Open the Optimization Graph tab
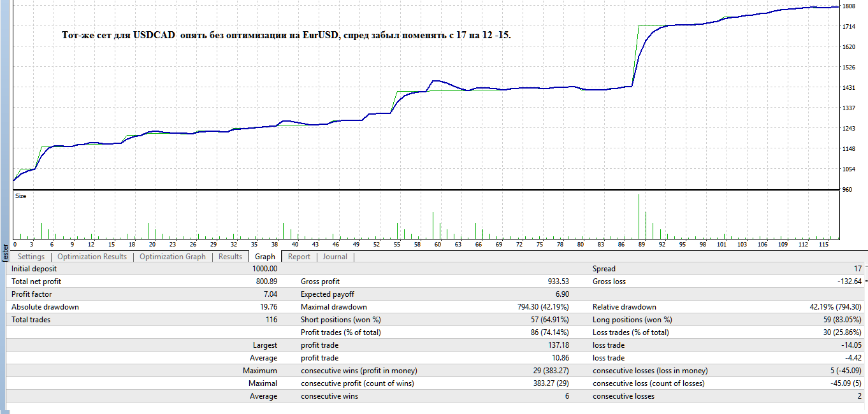This screenshot has width=868, height=414. click(173, 257)
